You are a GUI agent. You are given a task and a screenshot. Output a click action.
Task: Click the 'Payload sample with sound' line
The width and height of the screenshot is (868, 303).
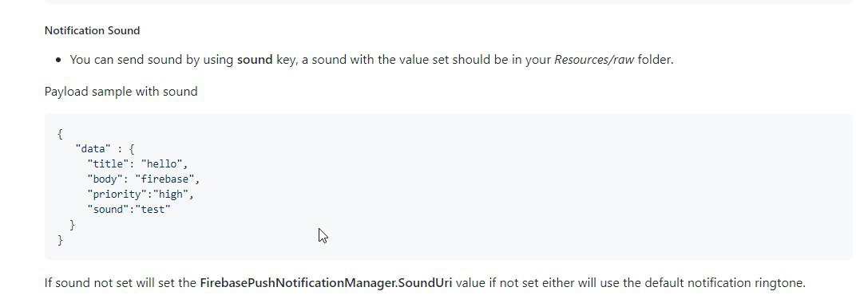pos(121,91)
